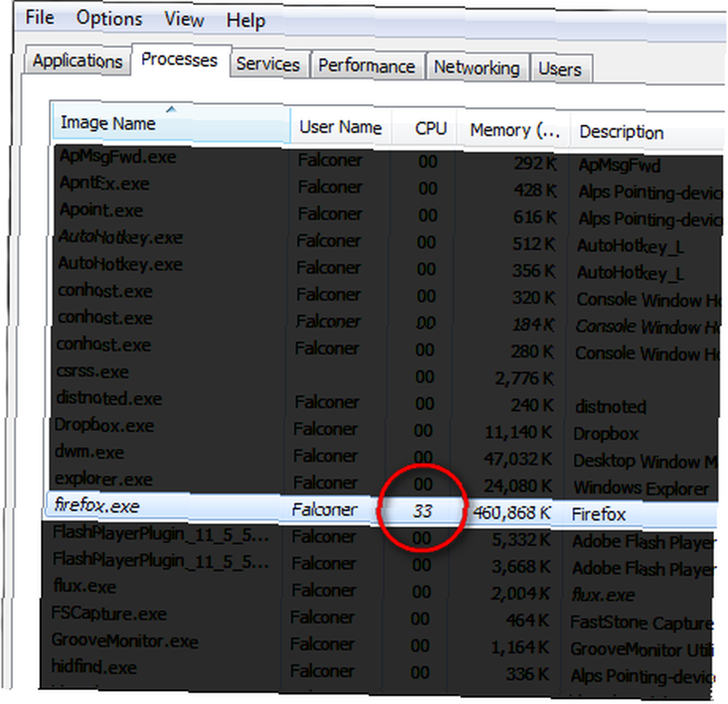Image resolution: width=728 pixels, height=704 pixels.
Task: Select the ApMsgFwd.exe process row
Action: click(389, 160)
